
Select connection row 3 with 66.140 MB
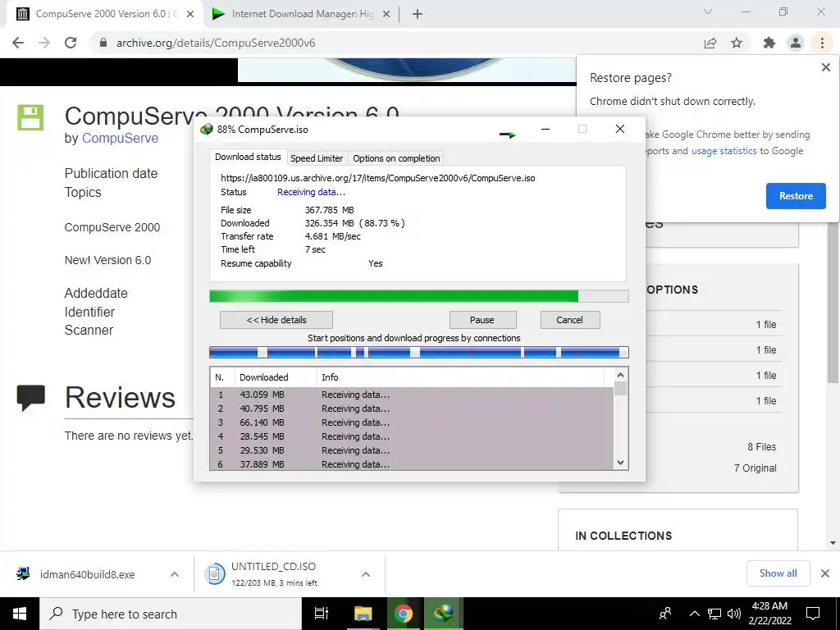coord(412,422)
